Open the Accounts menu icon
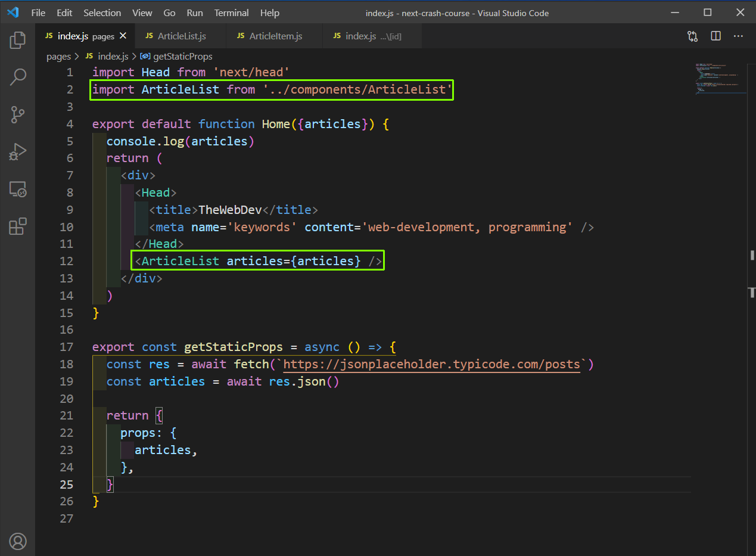The height and width of the screenshot is (556, 756). (18, 541)
